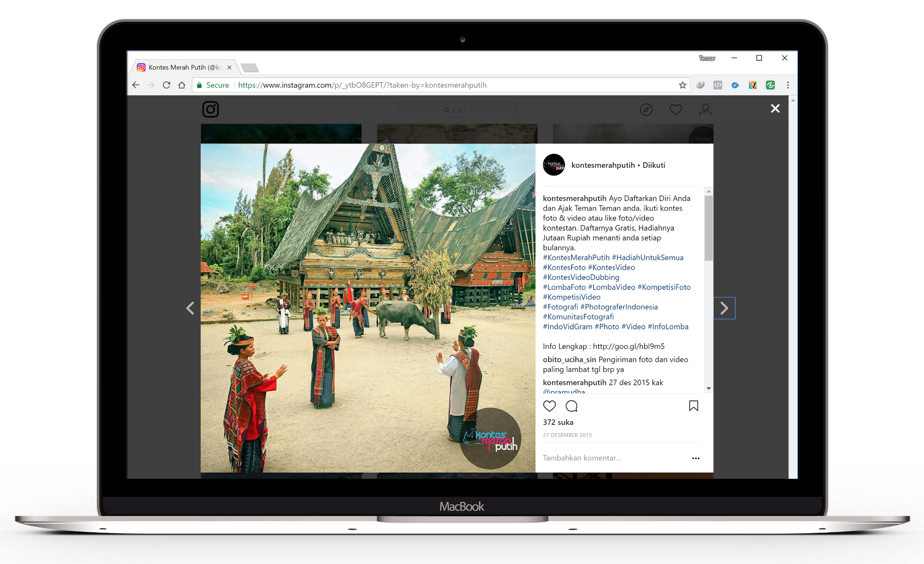Bookmark the page with star icon
Screen dimensions: 924x564
tap(682, 85)
